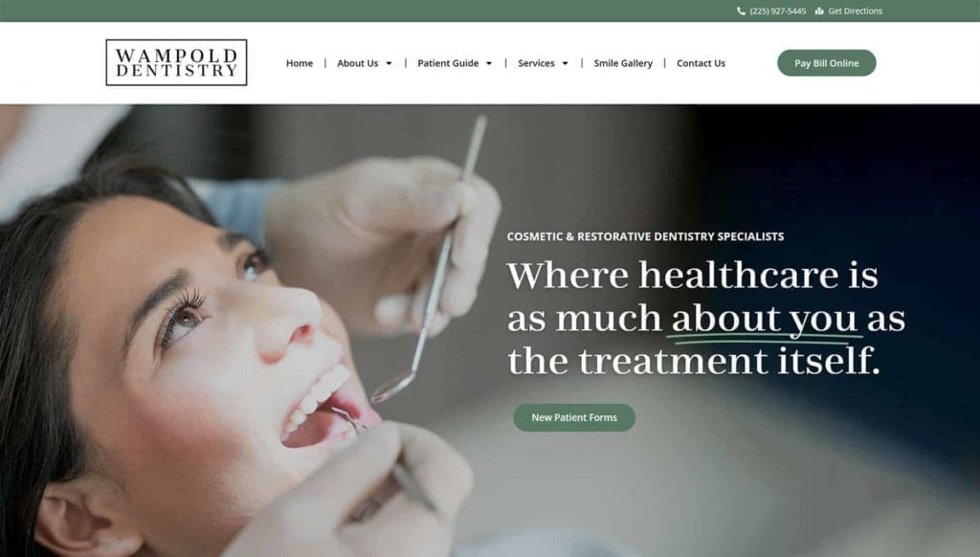Select the Services menu label

pyautogui.click(x=536, y=63)
